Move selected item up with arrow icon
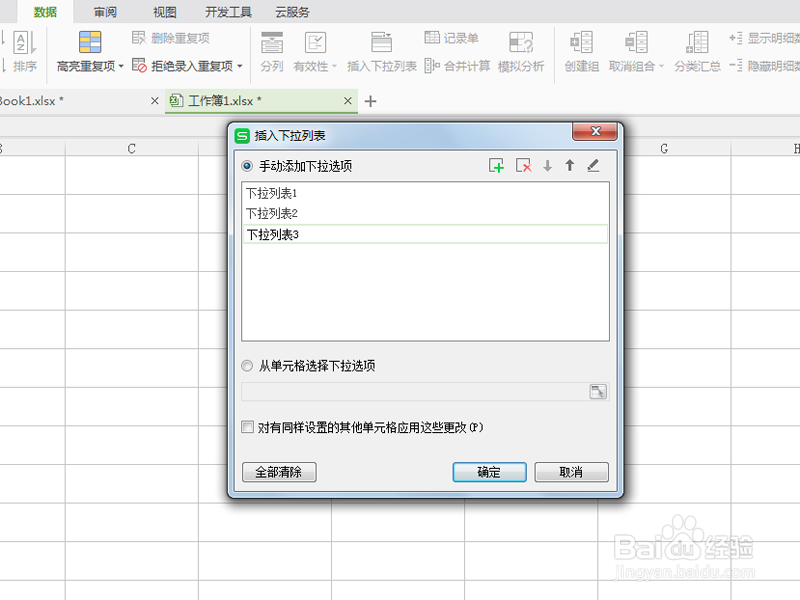This screenshot has height=600, width=800. (570, 165)
